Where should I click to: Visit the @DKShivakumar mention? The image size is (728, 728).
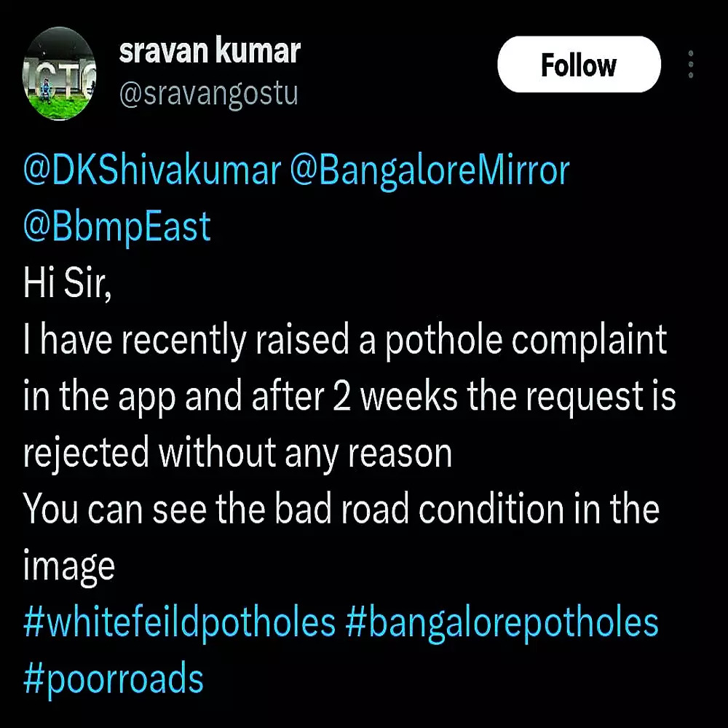click(152, 171)
